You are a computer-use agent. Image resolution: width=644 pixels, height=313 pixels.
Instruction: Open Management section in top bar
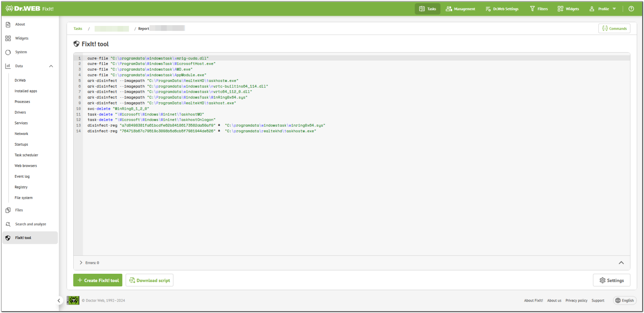460,9
